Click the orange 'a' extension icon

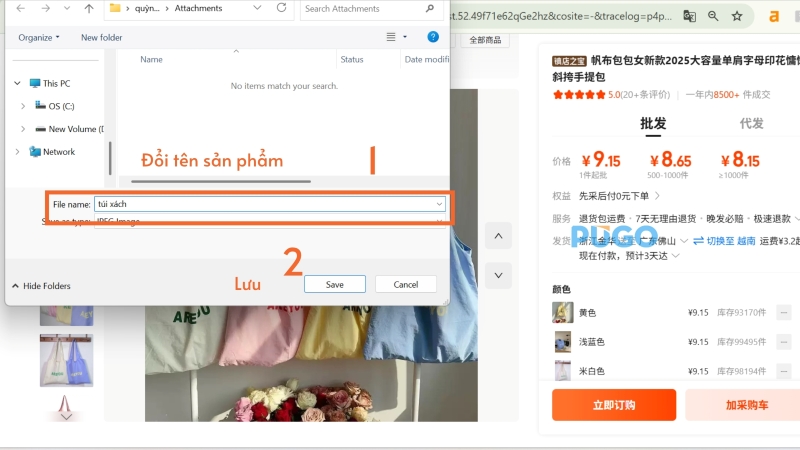pyautogui.click(x=774, y=17)
